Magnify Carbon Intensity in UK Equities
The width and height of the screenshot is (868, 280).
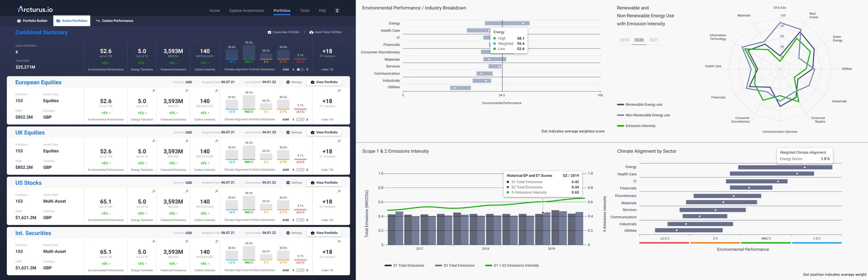217,141
